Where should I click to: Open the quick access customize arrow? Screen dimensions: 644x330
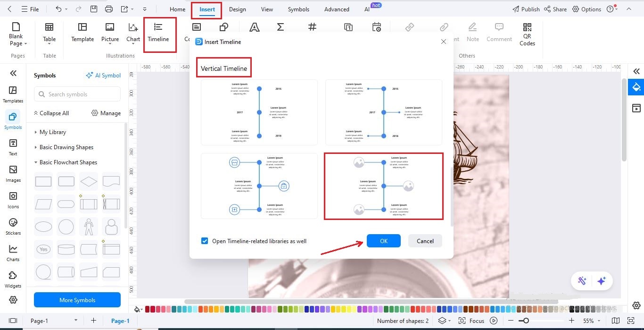[145, 9]
